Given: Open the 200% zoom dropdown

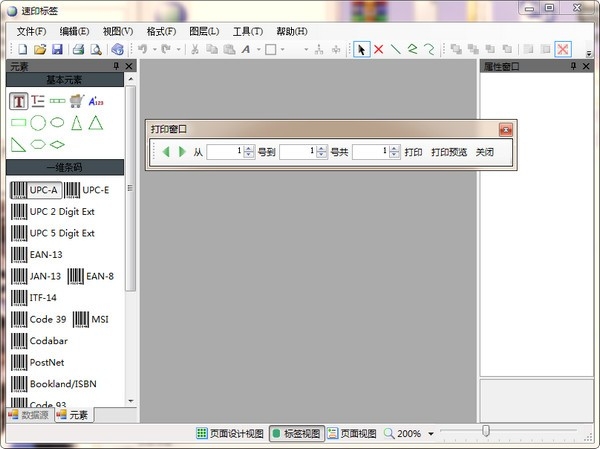Looking at the screenshot, I should [x=431, y=434].
